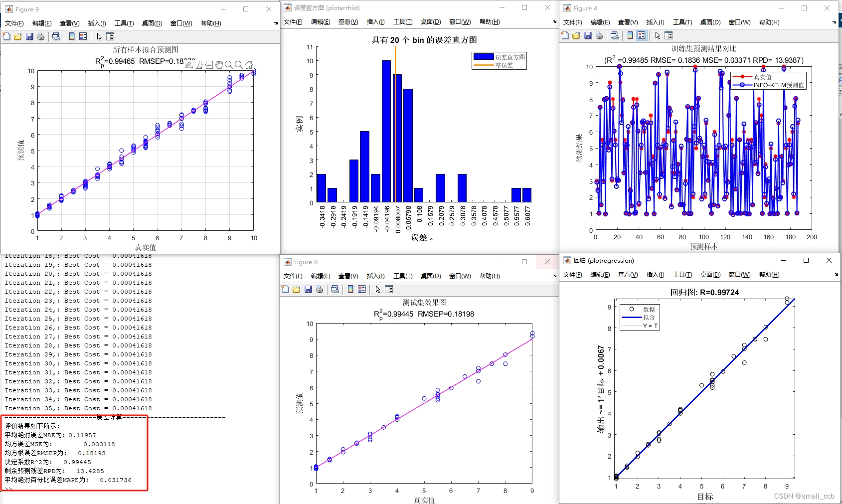Click New Figure icon in Figure 4 toolbar
Image resolution: width=842 pixels, height=504 pixels.
[565, 35]
